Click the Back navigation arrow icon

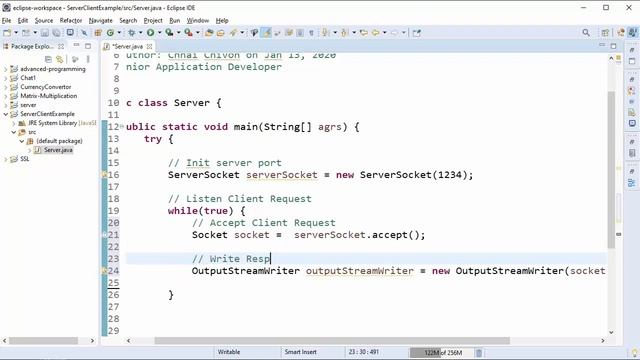[x=375, y=33]
